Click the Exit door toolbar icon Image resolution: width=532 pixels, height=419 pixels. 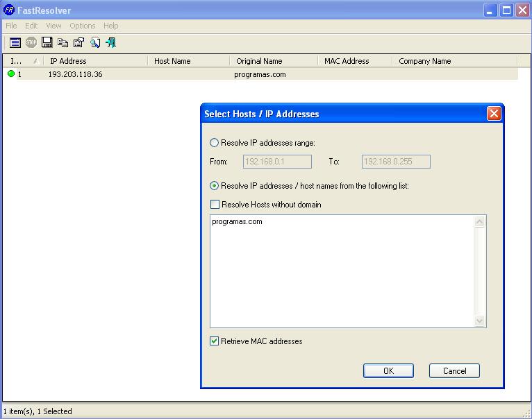point(111,43)
